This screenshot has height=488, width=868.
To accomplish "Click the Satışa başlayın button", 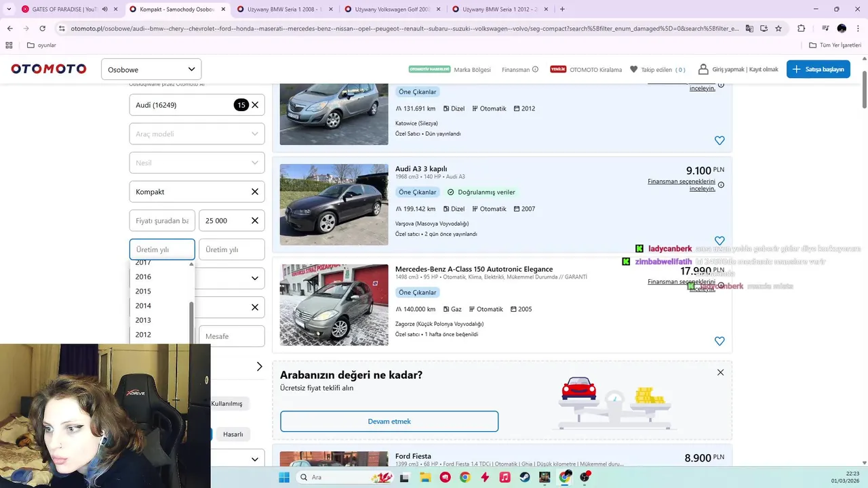I will [x=818, y=69].
